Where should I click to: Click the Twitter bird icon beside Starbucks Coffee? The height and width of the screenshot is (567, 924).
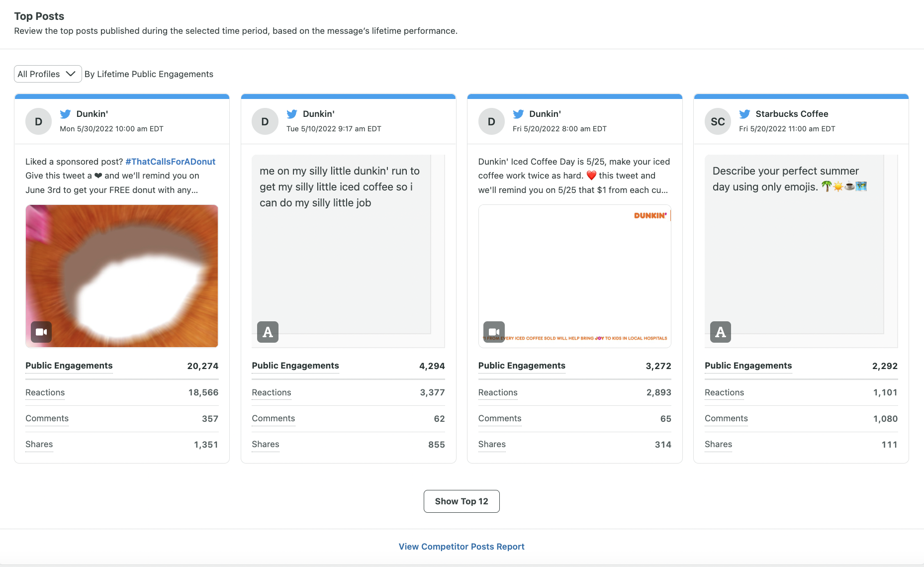[x=744, y=114]
